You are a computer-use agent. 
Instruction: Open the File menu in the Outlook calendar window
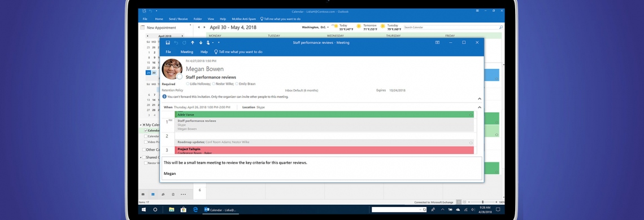145,19
